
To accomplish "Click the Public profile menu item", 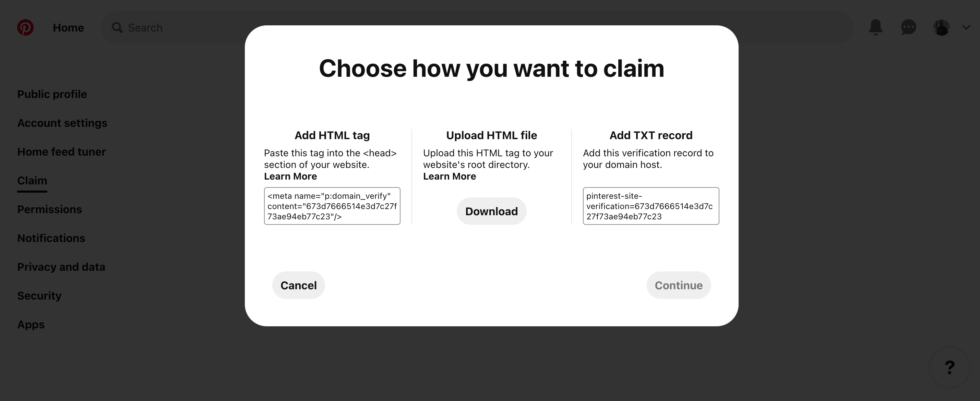I will pyautogui.click(x=52, y=94).
